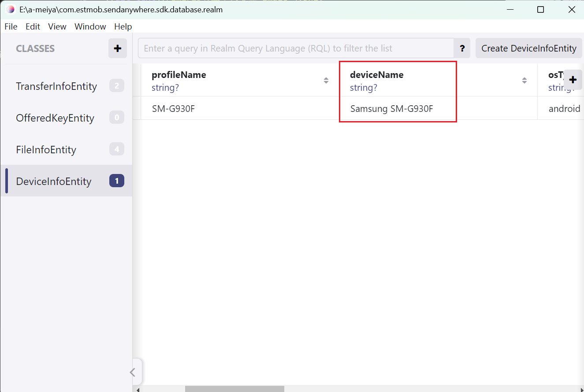Collapse the classes sidebar with chevron
Image resolution: width=584 pixels, height=392 pixels.
coord(133,373)
